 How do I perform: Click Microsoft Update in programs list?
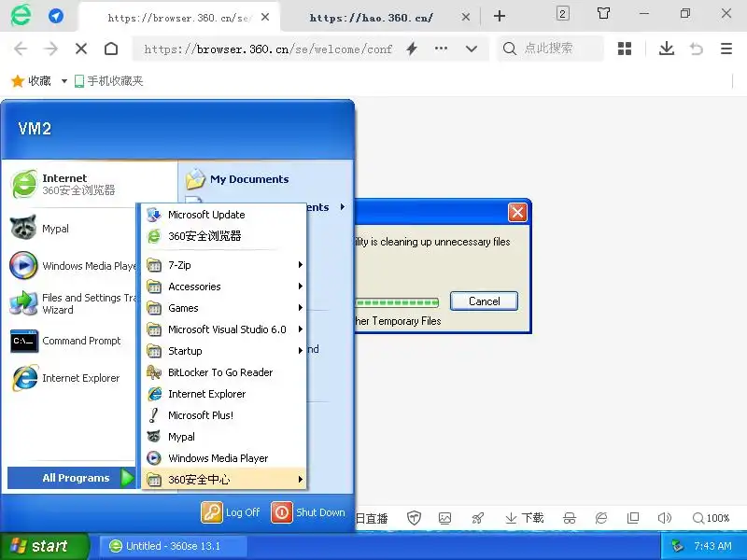tap(224, 215)
